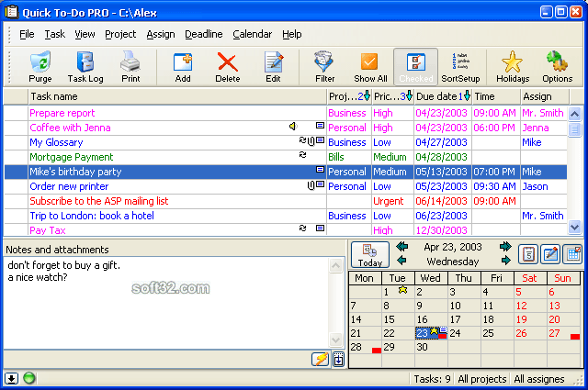Click the Print toolbar icon

coord(130,67)
